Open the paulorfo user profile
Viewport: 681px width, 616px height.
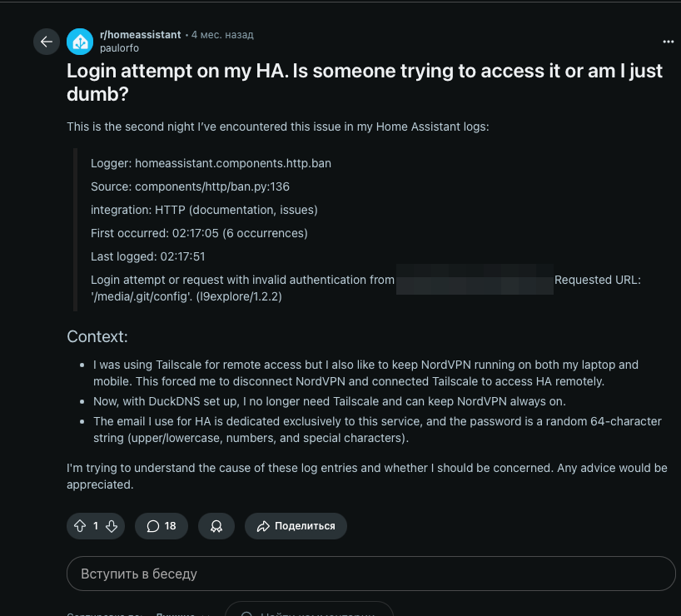(x=119, y=48)
